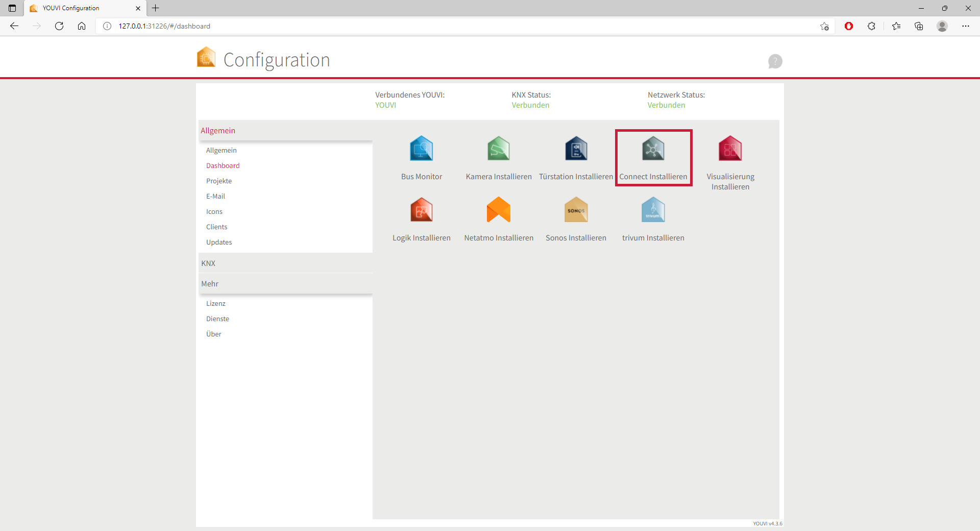
Task: Click the Kamera Installieren camera icon
Action: pyautogui.click(x=499, y=149)
